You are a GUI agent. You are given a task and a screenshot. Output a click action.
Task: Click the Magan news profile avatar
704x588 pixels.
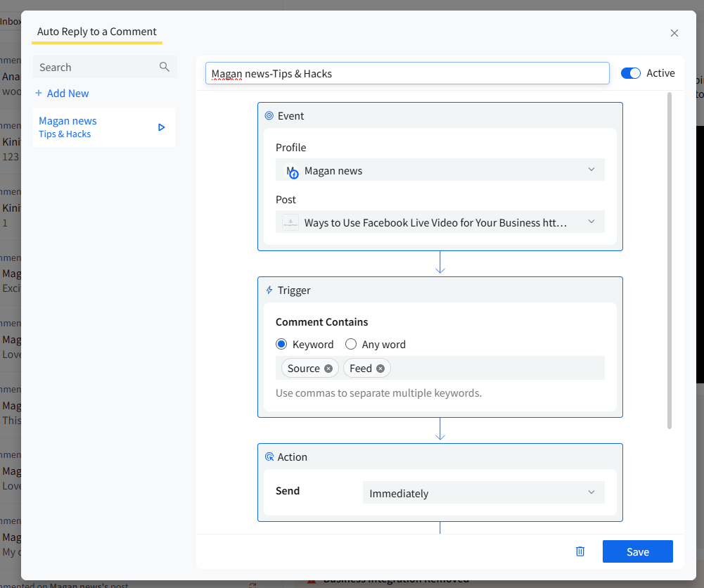click(x=292, y=171)
